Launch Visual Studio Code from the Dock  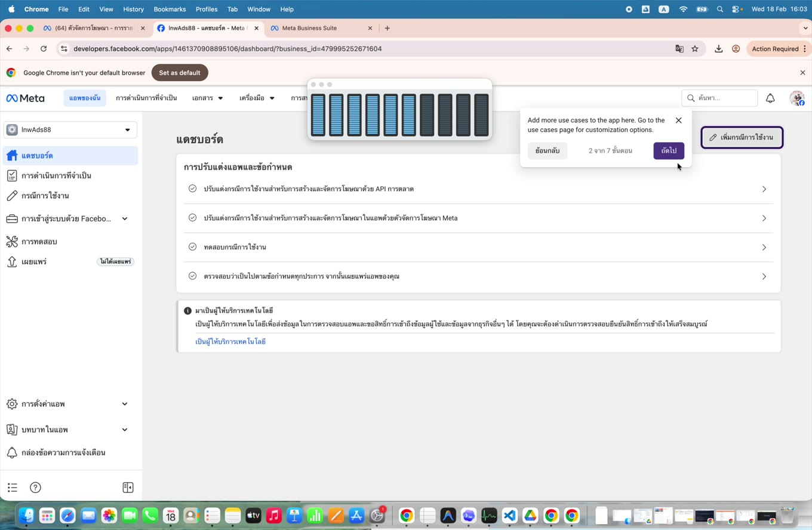point(509,516)
